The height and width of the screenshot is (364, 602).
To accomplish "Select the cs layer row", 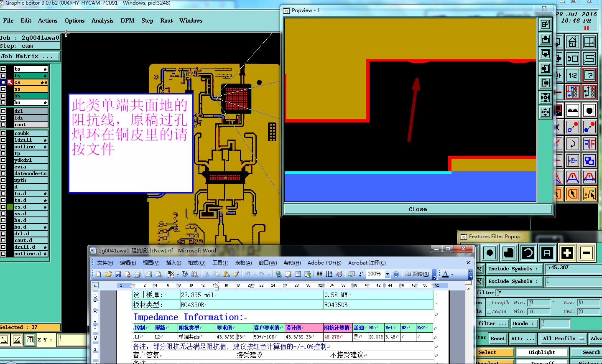I will [x=31, y=82].
